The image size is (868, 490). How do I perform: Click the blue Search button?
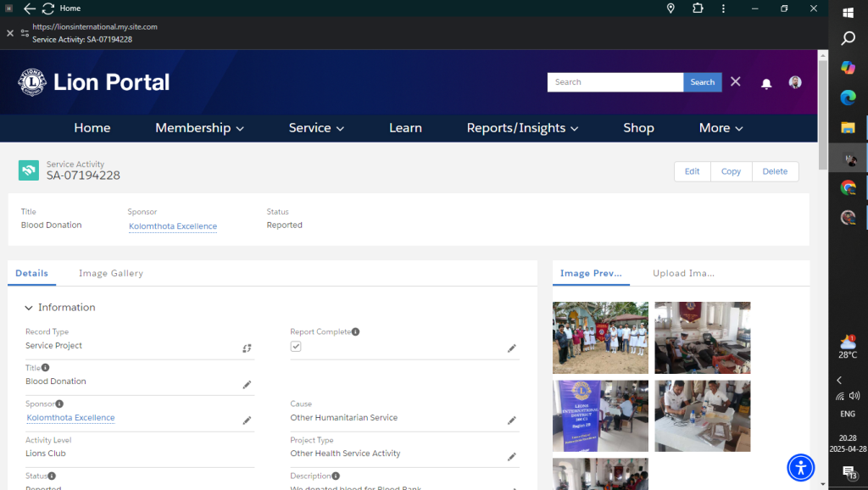tap(703, 82)
